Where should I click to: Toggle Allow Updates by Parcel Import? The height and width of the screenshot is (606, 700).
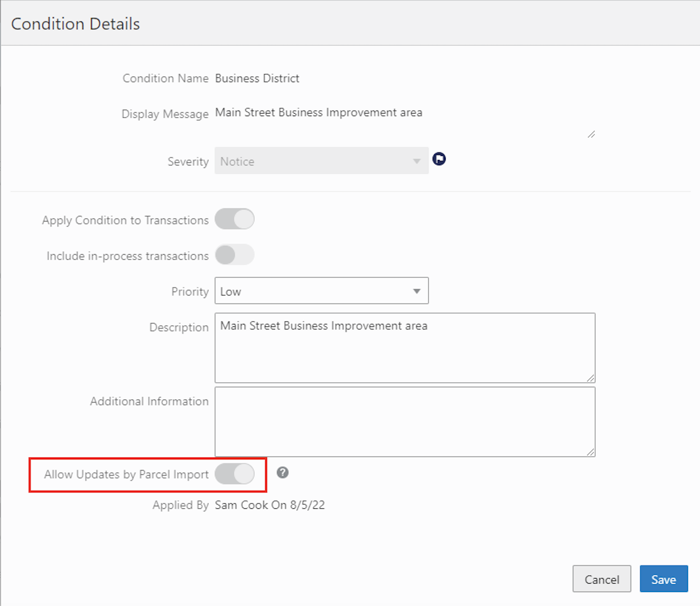coord(235,474)
